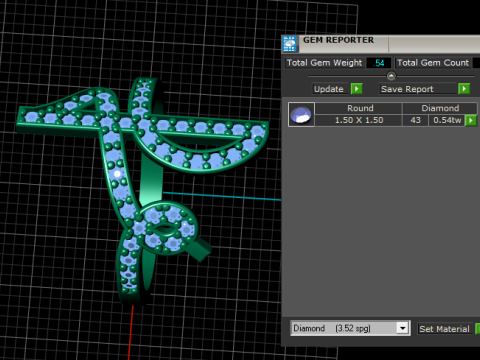Image resolution: width=480 pixels, height=360 pixels.
Task: Click the Total Gem Weight value field
Action: (379, 63)
